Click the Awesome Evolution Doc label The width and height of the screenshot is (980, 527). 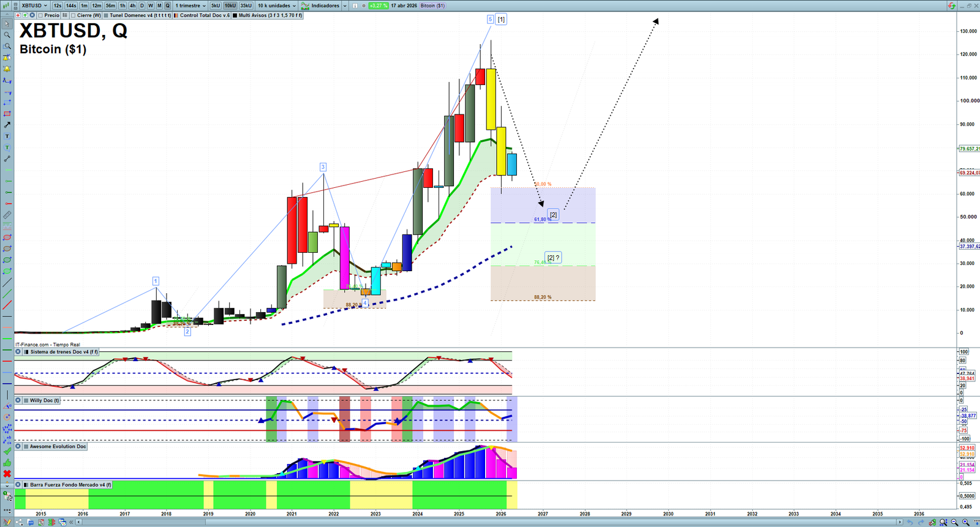[x=58, y=446]
